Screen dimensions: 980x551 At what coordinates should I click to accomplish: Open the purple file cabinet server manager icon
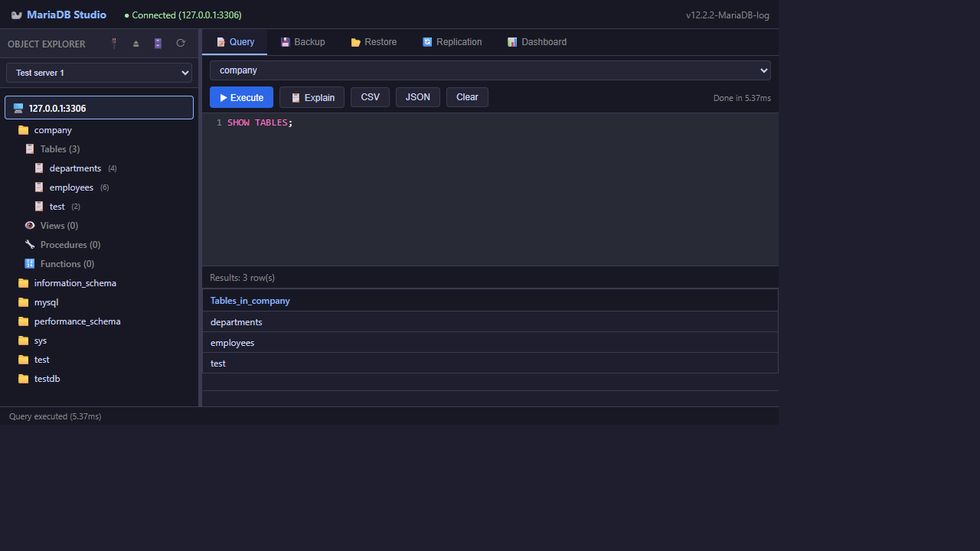(158, 44)
